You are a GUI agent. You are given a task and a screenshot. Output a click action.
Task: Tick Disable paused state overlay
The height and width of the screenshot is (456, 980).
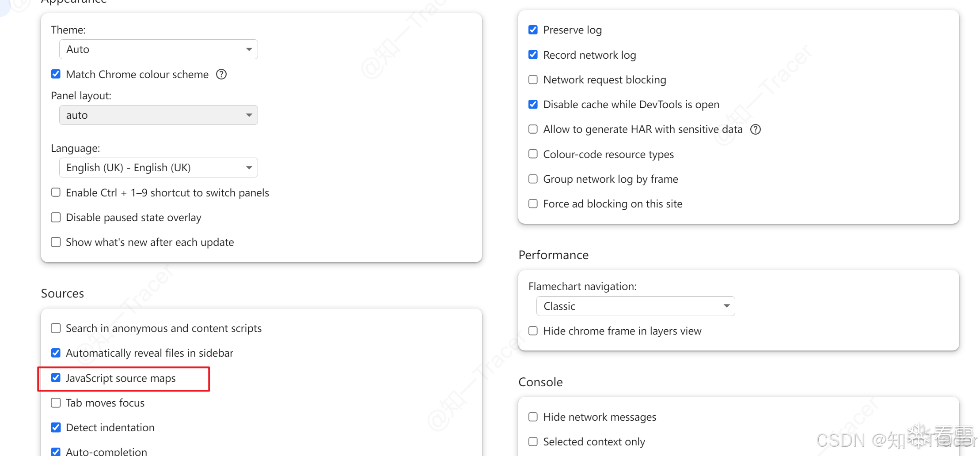click(x=56, y=218)
